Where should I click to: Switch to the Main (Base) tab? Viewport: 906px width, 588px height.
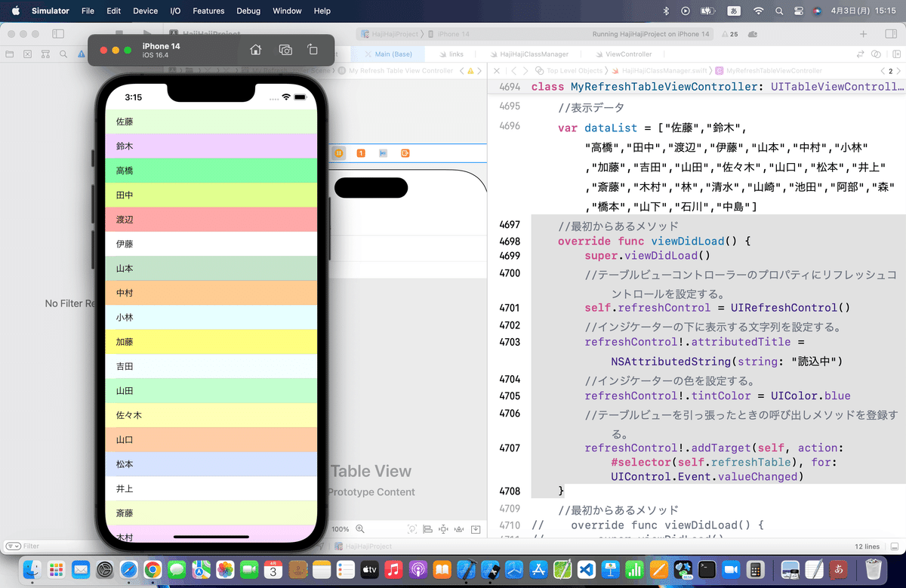tap(387, 54)
